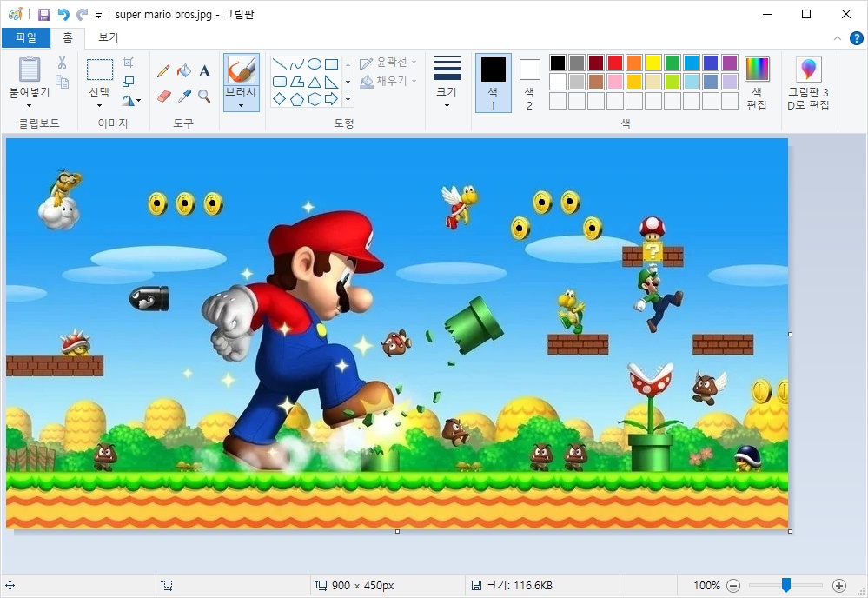This screenshot has width=868, height=598.
Task: Collapse the ribbon with the chevron
Action: point(837,38)
